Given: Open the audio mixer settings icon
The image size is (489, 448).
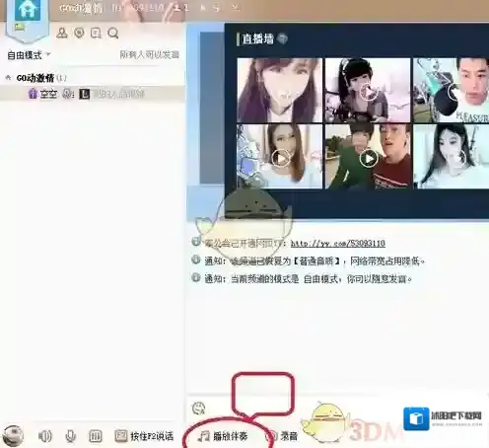Looking at the screenshot, I should pos(96,436).
